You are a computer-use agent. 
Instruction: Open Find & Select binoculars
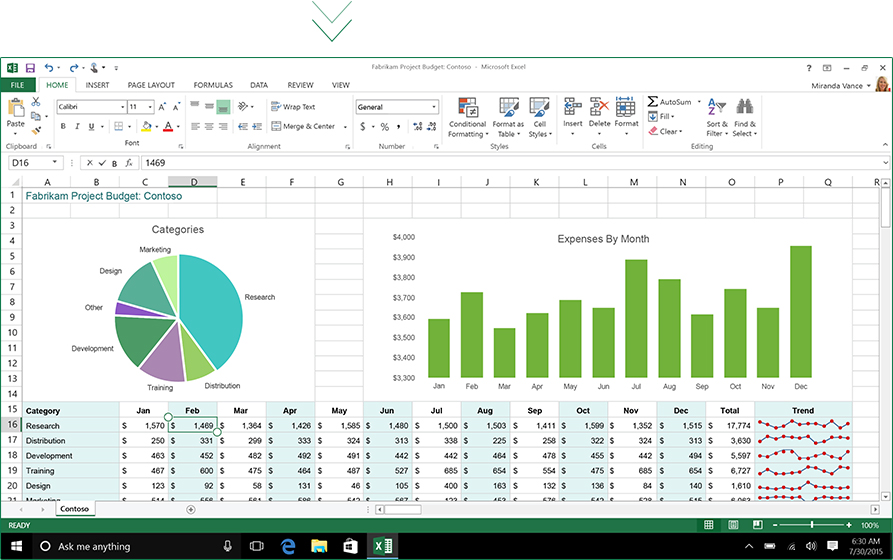pos(745,117)
